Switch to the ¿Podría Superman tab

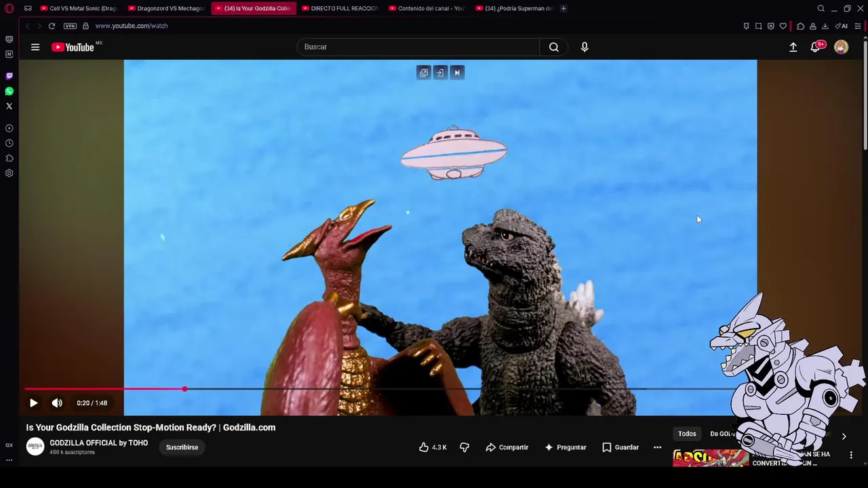[514, 8]
